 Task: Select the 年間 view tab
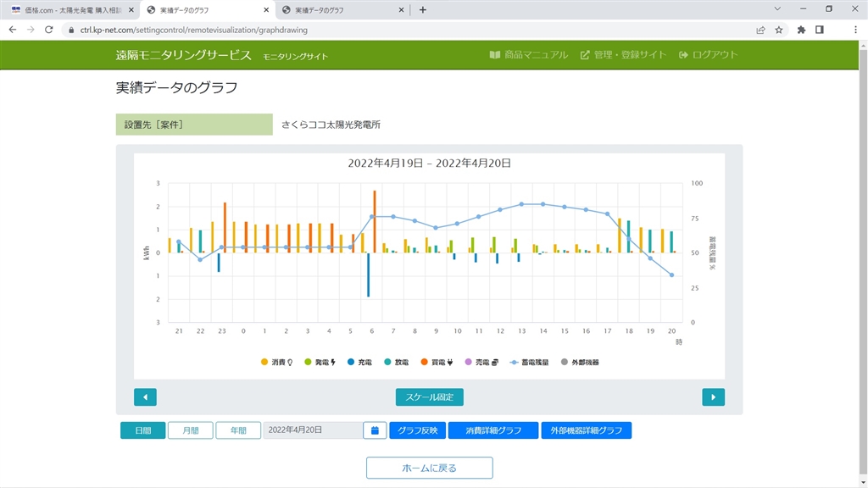(238, 430)
